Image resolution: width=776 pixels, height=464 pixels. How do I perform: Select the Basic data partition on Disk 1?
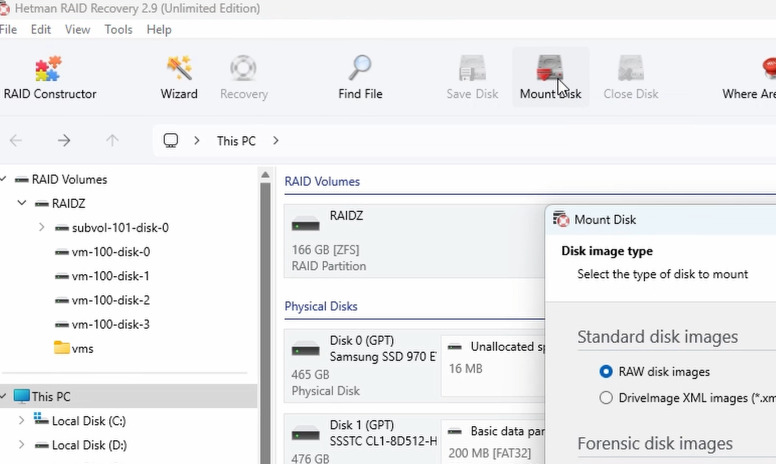tap(493, 442)
